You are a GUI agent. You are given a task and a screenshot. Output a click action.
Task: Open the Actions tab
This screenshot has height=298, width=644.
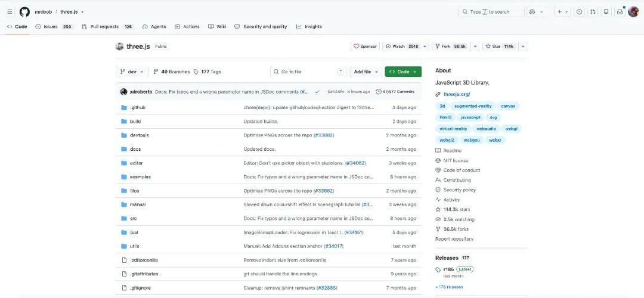tap(187, 27)
